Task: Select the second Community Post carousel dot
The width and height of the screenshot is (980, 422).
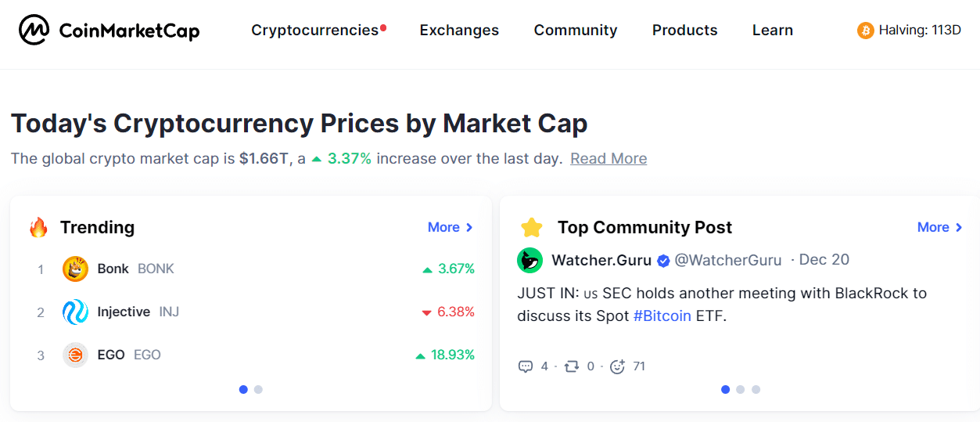Action: tap(740, 389)
